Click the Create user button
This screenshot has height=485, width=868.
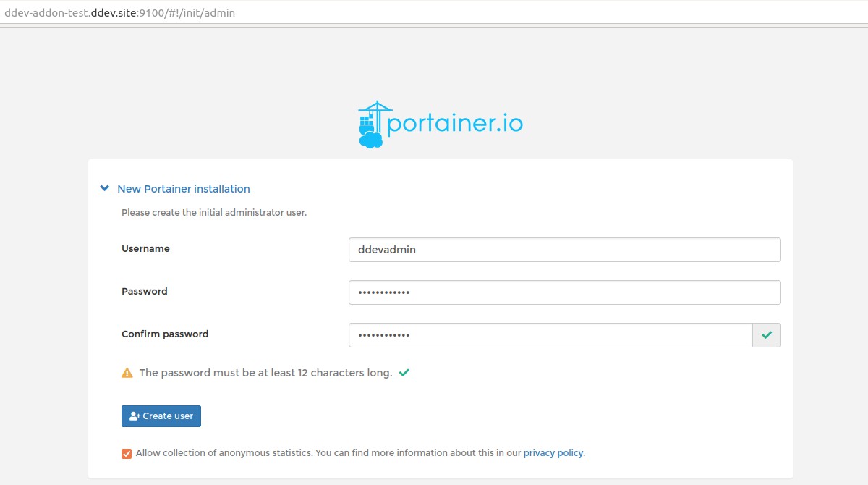click(161, 416)
